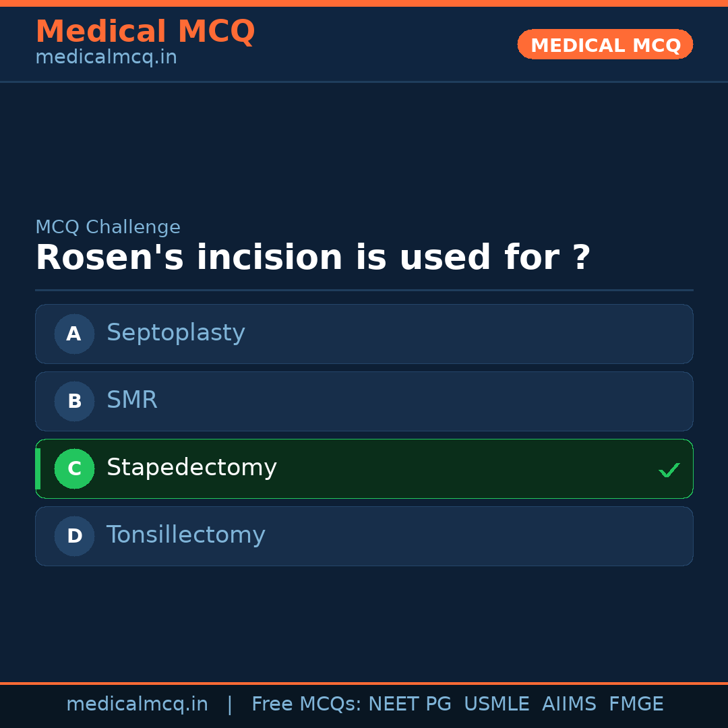Choose the SMR answer option
The height and width of the screenshot is (728, 728).
point(132,400)
